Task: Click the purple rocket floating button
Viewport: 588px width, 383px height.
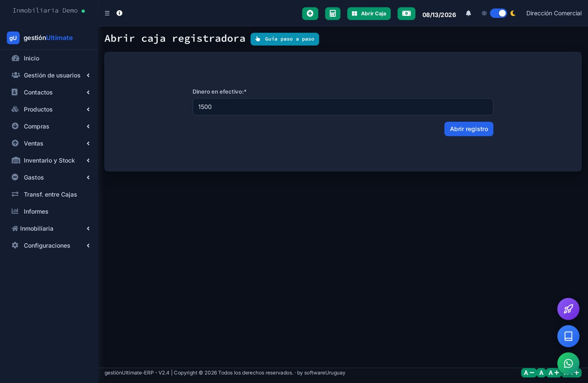Action: pos(568,309)
